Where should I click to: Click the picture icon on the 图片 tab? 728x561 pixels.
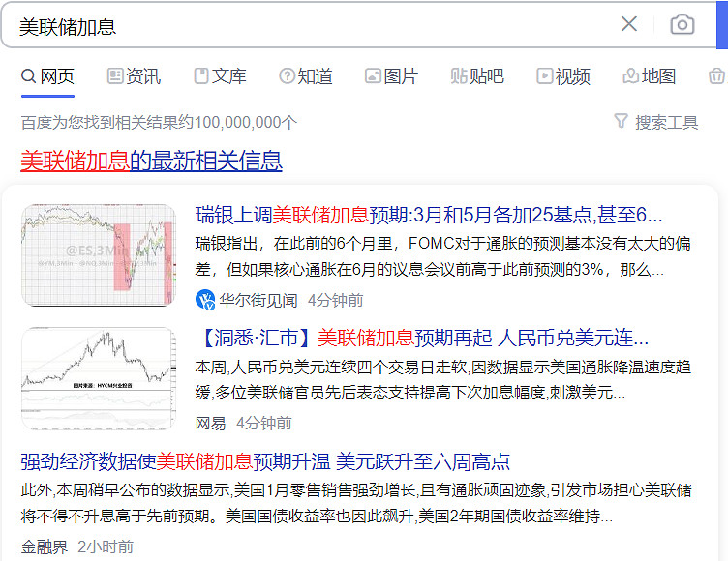tap(373, 75)
